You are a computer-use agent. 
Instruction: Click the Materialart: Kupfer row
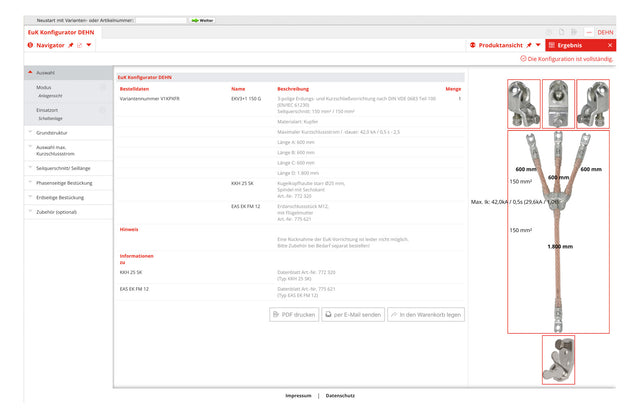click(298, 122)
